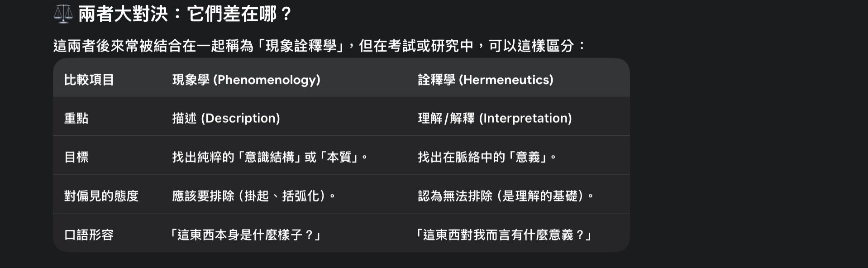Select the 比較項目 column header
Image resolution: width=868 pixels, height=268 pixels.
(89, 80)
